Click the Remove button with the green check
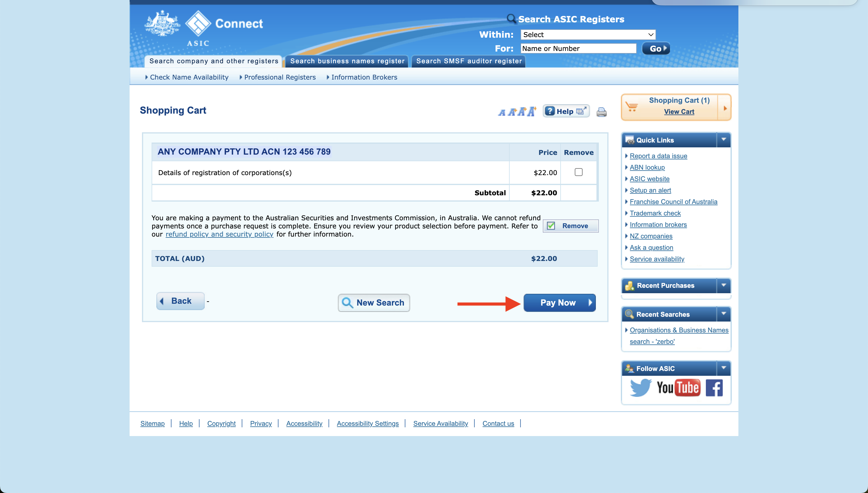The width and height of the screenshot is (868, 493). coord(571,226)
